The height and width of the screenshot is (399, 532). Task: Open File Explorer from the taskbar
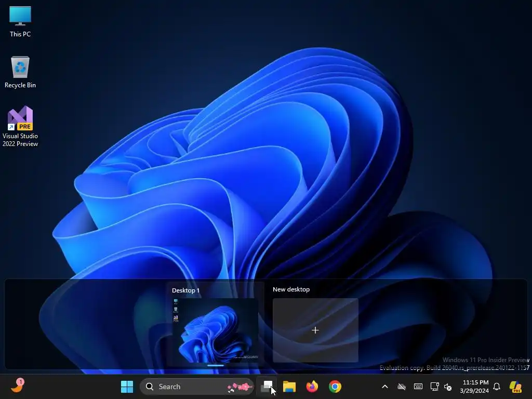(289, 387)
